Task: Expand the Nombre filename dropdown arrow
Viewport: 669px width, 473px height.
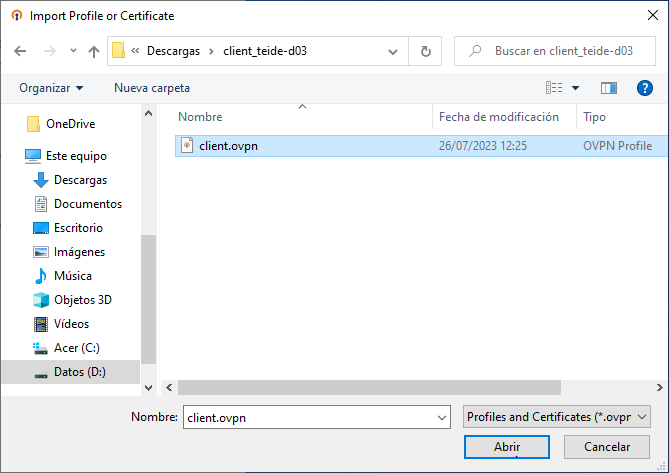Action: coord(442,416)
